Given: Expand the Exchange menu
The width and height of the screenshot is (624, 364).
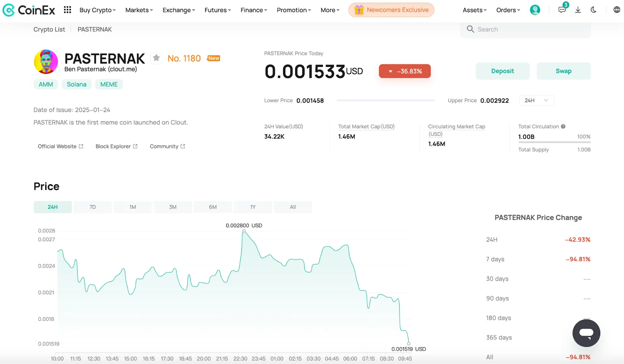Looking at the screenshot, I should pos(179,10).
